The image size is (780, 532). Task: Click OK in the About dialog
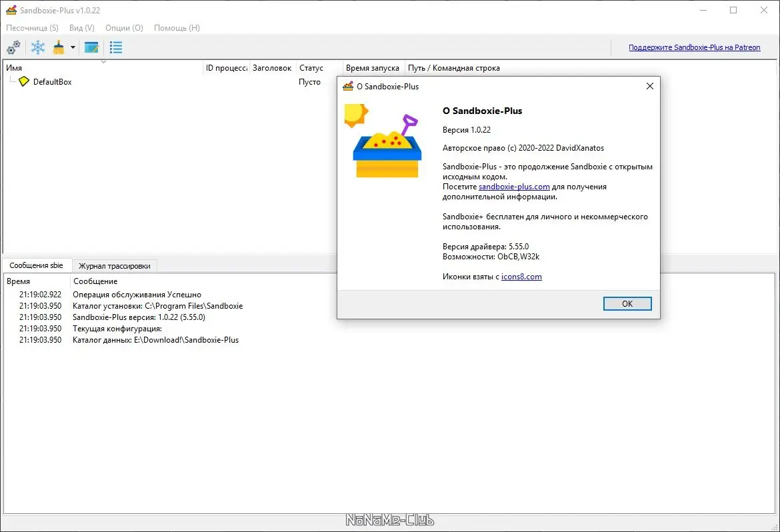[x=627, y=303]
